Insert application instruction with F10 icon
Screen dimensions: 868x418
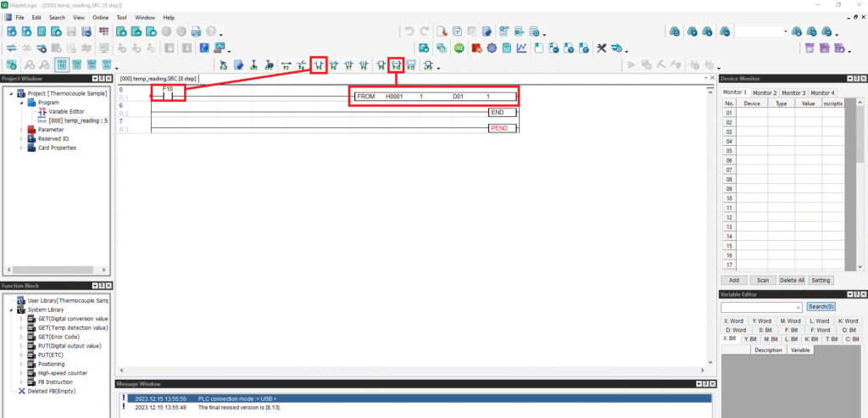click(x=397, y=64)
